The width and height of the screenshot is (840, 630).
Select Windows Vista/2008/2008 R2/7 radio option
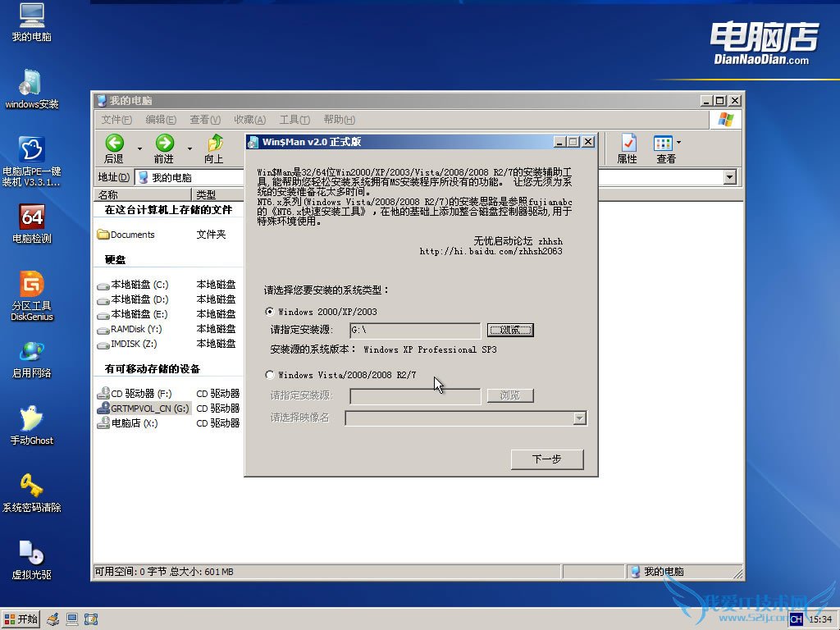(269, 374)
